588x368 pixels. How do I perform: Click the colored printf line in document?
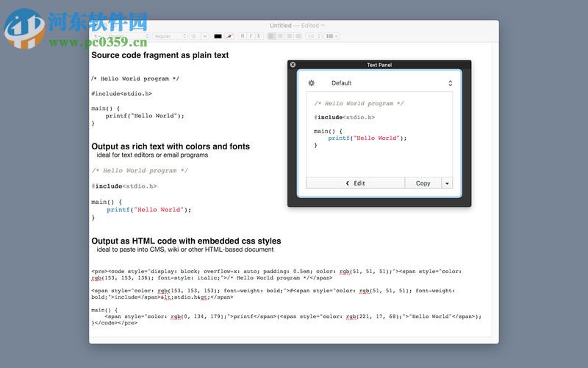(x=149, y=210)
